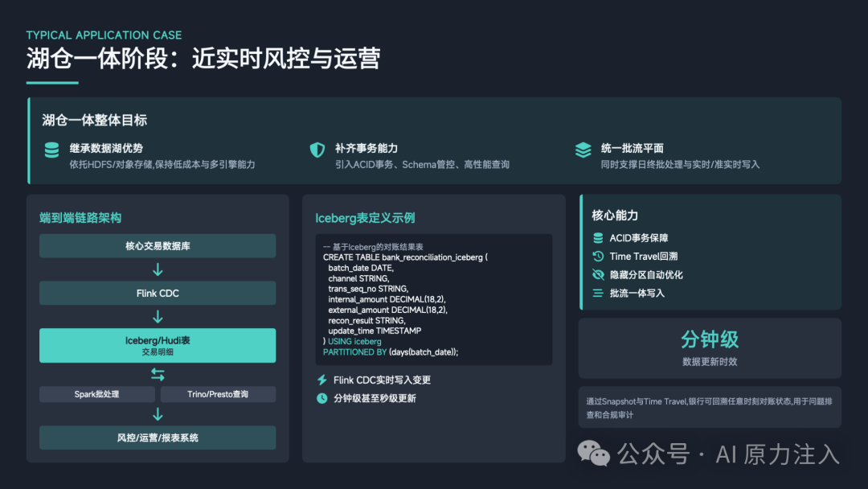Click the PARTITIONED BY (days(batch_date)) line
Screen dimensions: 868x489
391,352
